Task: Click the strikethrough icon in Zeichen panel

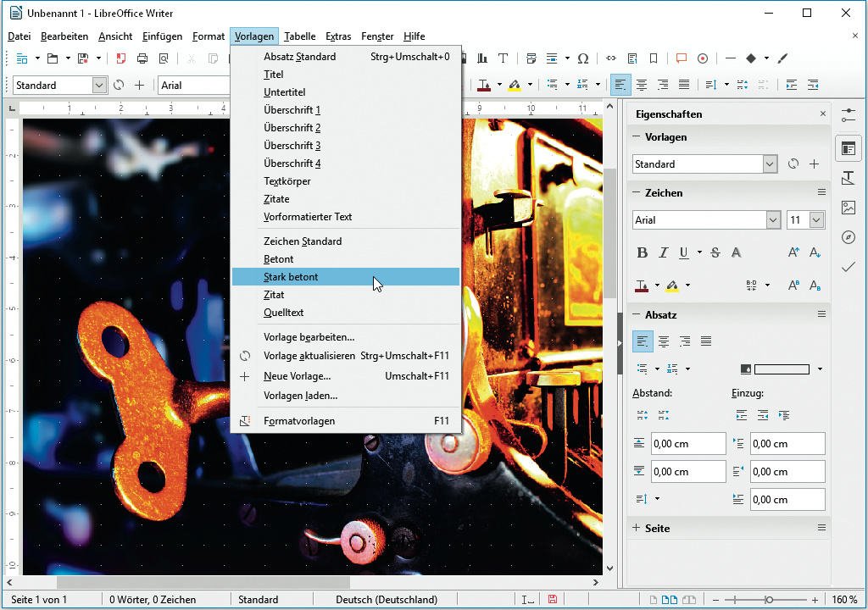Action: 715,252
